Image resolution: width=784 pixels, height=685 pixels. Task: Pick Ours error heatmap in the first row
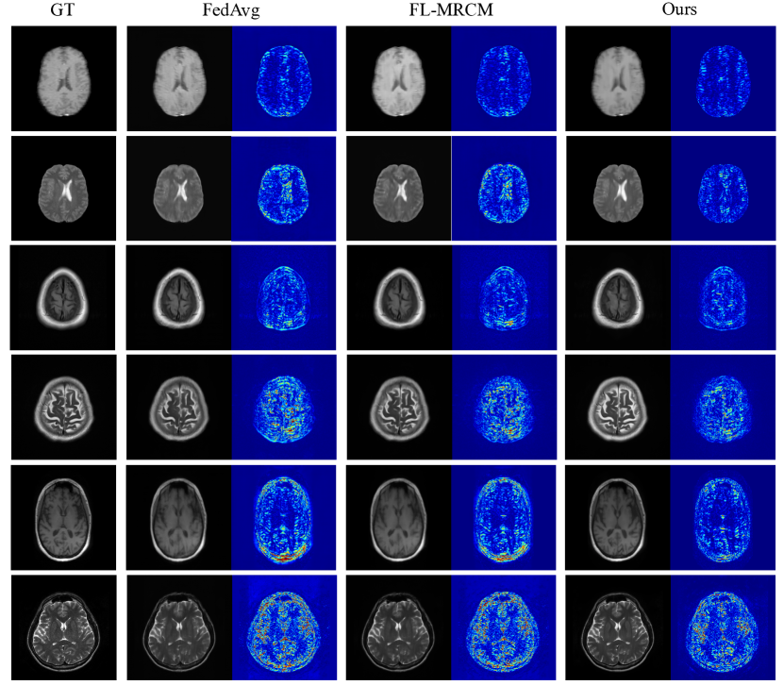(x=723, y=78)
